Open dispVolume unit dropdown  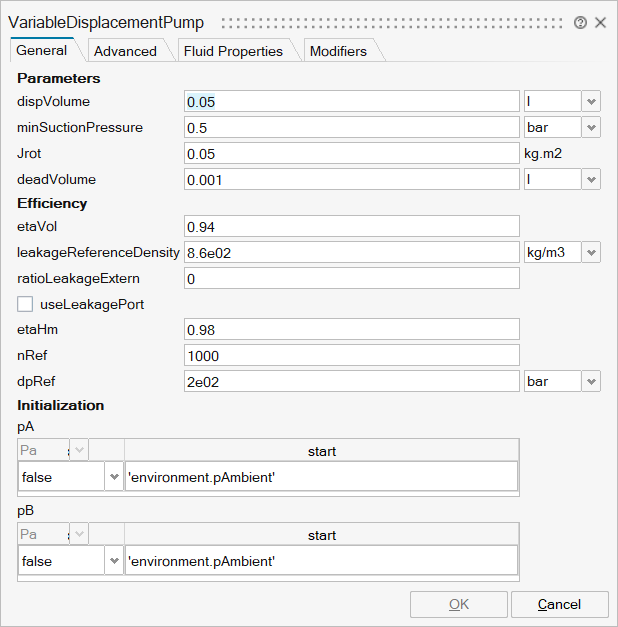(591, 101)
